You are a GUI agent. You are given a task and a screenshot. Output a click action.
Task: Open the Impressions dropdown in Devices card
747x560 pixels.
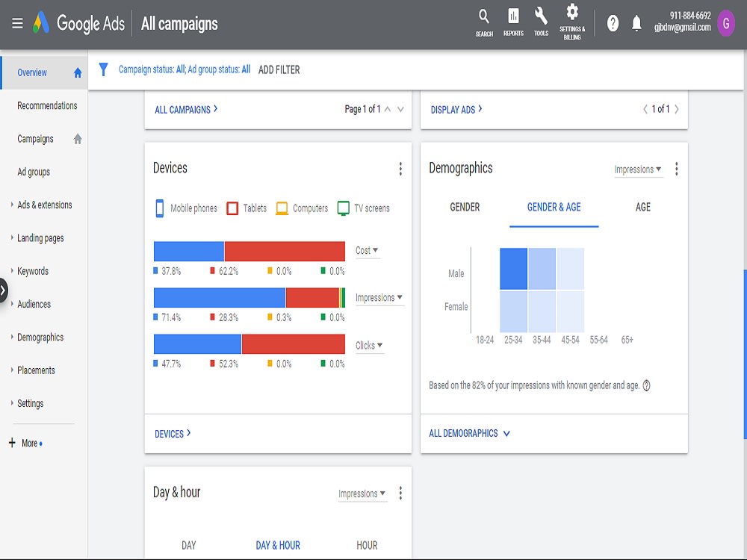pos(379,298)
